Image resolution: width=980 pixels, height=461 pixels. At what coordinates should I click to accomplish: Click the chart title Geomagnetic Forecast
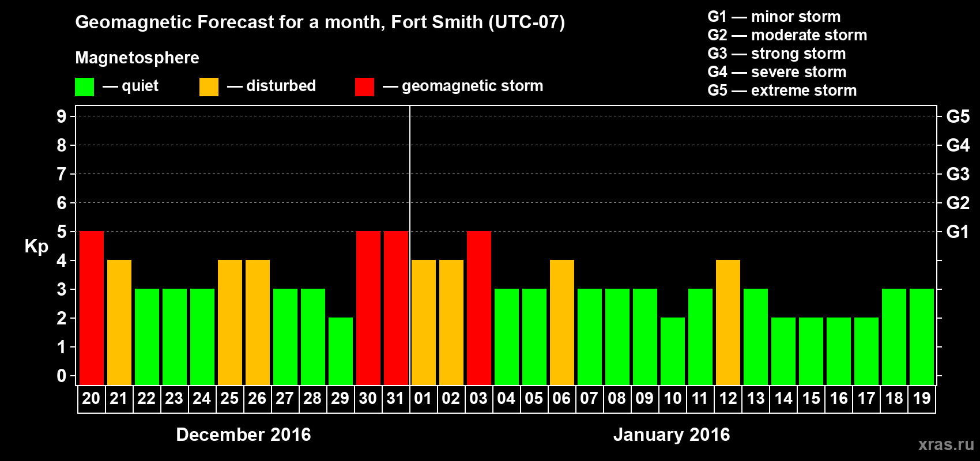click(320, 22)
